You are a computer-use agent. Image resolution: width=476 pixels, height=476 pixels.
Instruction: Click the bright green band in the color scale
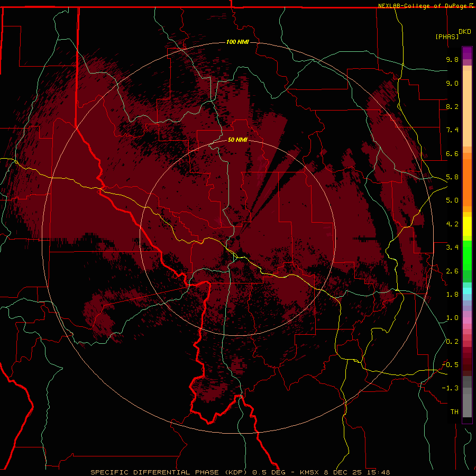[x=467, y=255]
